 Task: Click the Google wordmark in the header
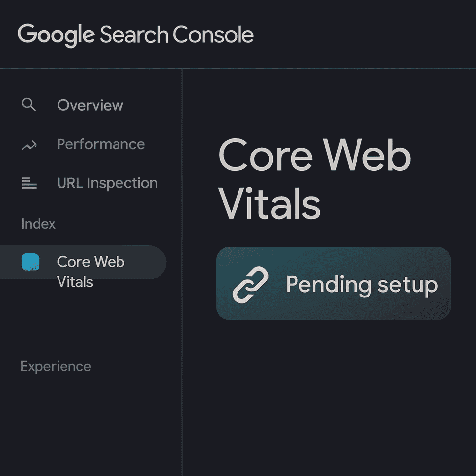(x=56, y=34)
